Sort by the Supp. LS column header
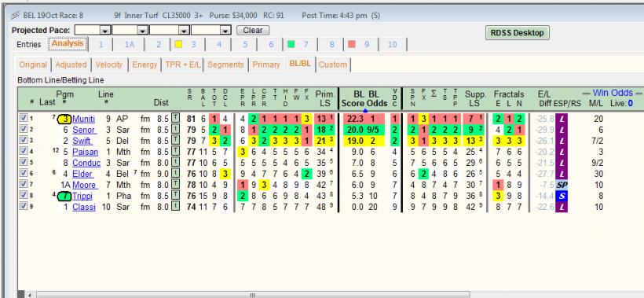Viewport: 644px width, 298px height. click(x=475, y=98)
